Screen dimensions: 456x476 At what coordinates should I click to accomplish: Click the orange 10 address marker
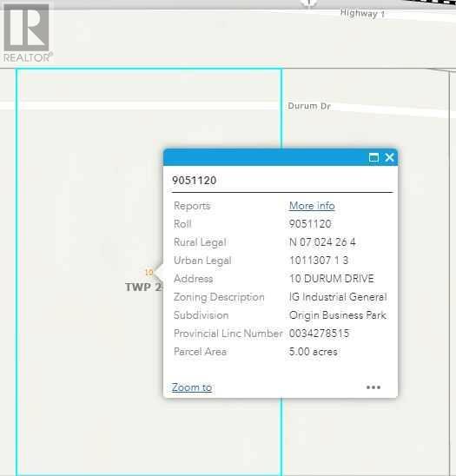pyautogui.click(x=149, y=272)
